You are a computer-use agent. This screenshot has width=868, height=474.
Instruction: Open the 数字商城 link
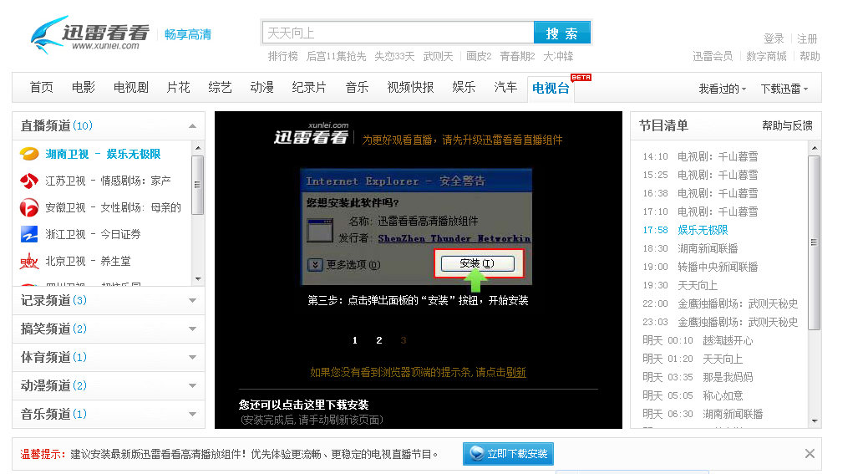[x=766, y=56]
